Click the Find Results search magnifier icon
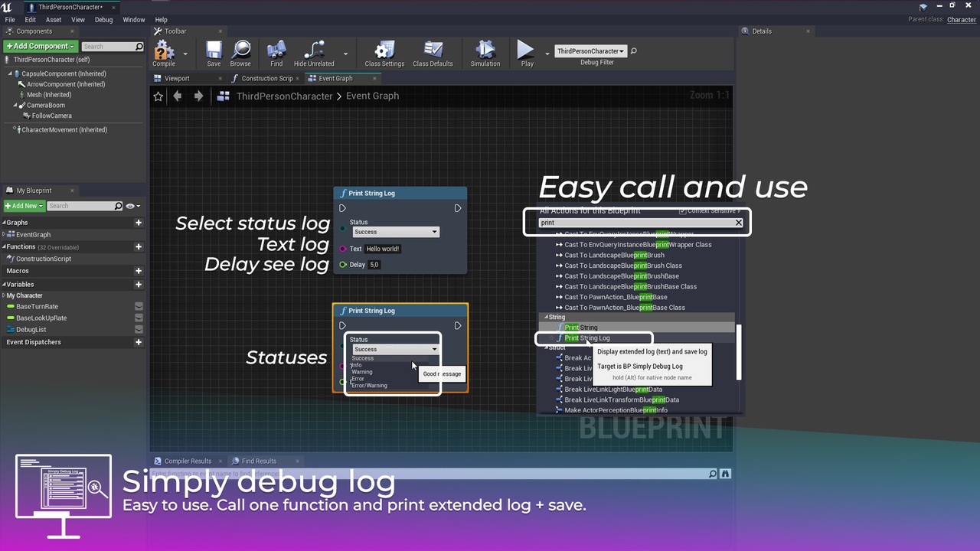This screenshot has height=551, width=980. point(714,474)
